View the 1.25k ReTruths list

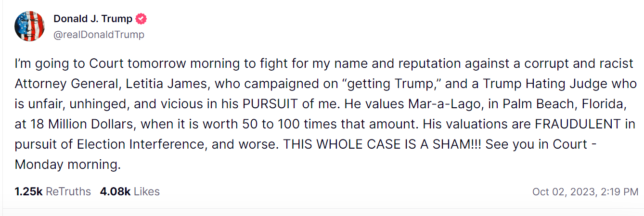(x=52, y=191)
